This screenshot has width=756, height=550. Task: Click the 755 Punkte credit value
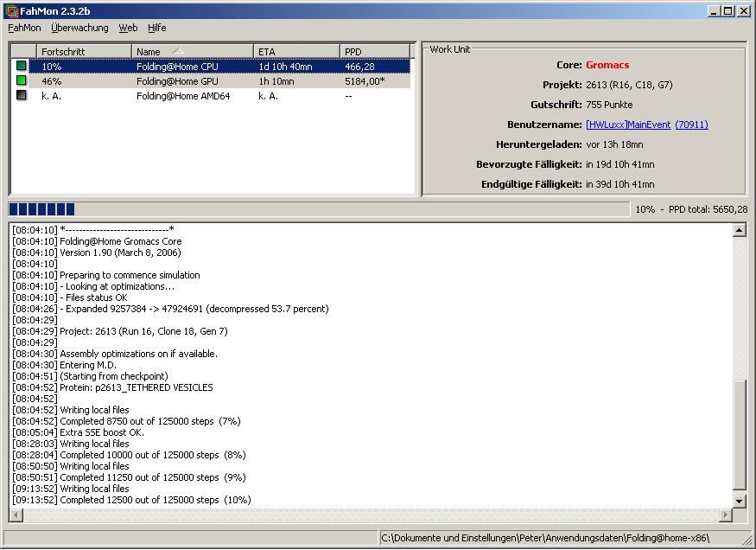609,105
